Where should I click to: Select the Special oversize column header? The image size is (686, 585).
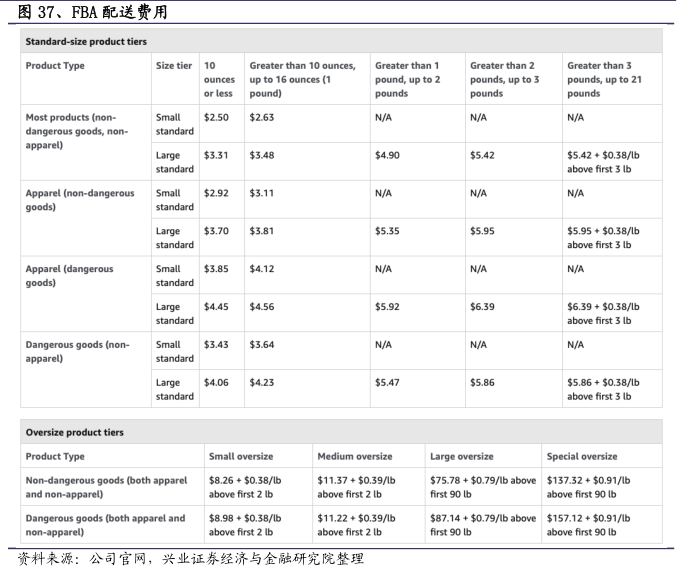tap(582, 457)
